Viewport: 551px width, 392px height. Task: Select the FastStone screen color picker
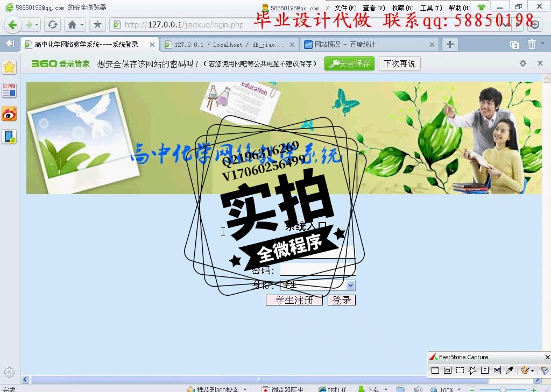click(x=509, y=370)
